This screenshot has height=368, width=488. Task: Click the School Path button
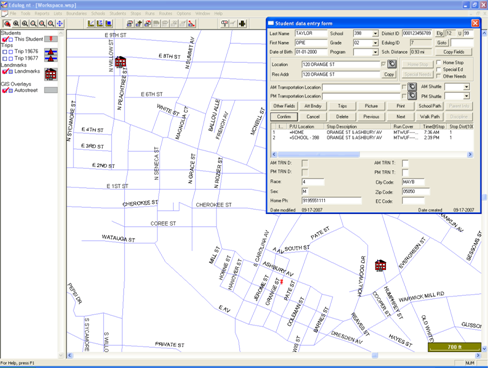tap(430, 106)
